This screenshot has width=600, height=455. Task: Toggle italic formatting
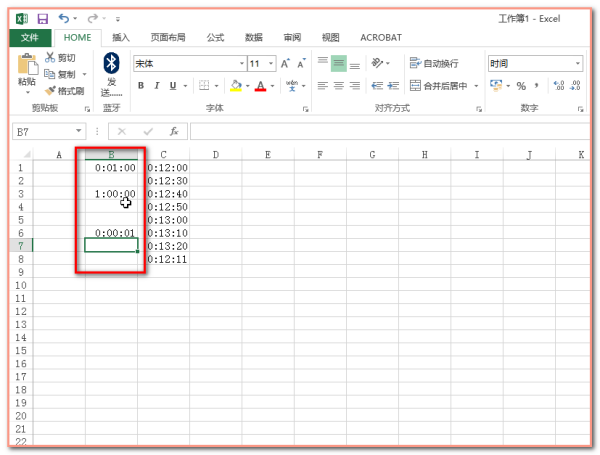[x=157, y=86]
